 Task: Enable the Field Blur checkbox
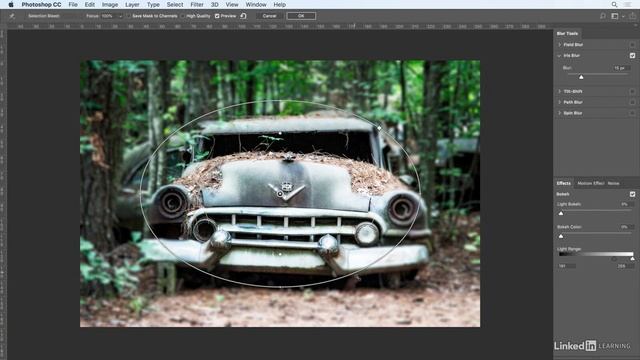point(632,44)
